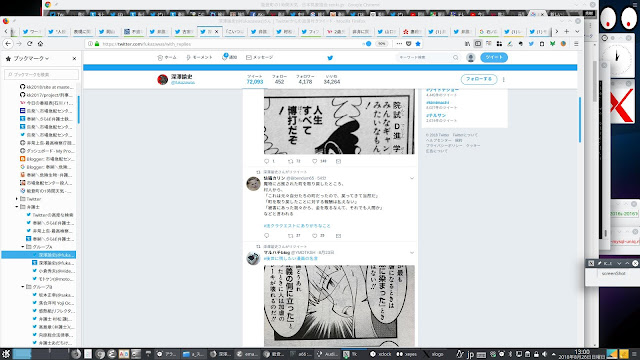Open highlighted 深澤諭史 bookmark in グループA
This screenshot has height=360, width=640.
39,255
